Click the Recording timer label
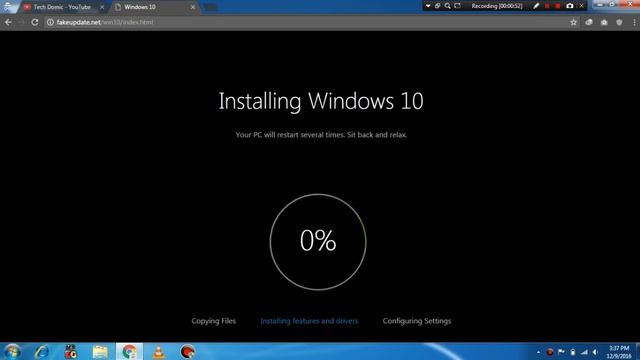The width and height of the screenshot is (640, 360). point(496,6)
